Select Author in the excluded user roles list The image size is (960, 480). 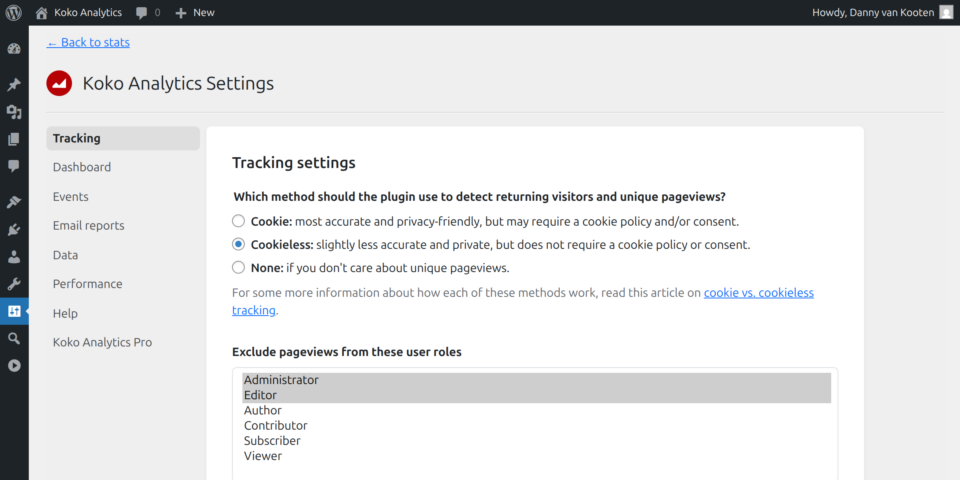(x=263, y=410)
